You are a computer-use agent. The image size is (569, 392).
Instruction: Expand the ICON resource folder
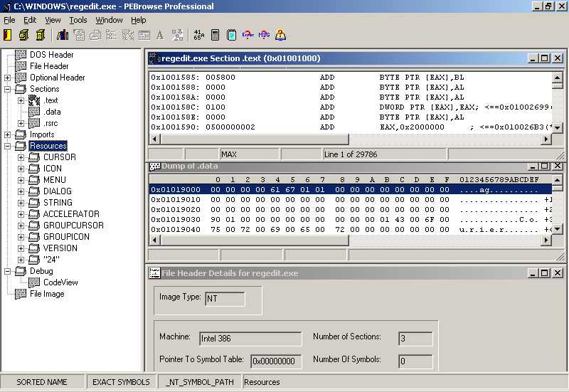(x=21, y=169)
